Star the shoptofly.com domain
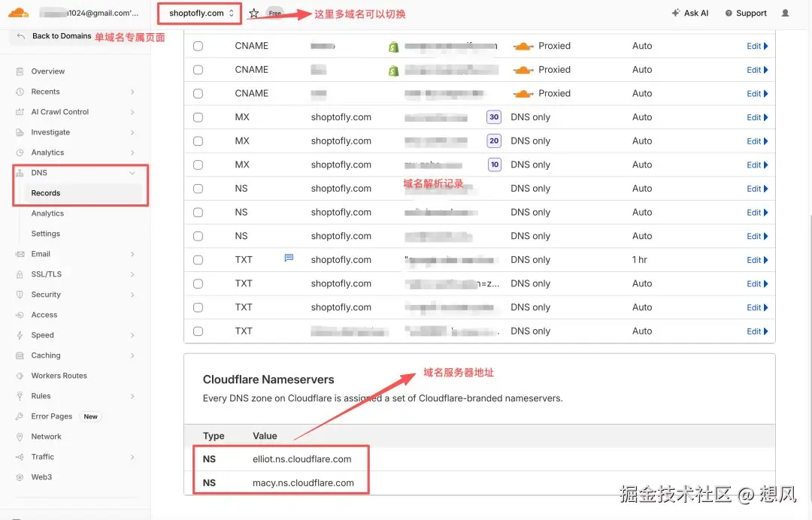This screenshot has width=812, height=520. point(254,14)
